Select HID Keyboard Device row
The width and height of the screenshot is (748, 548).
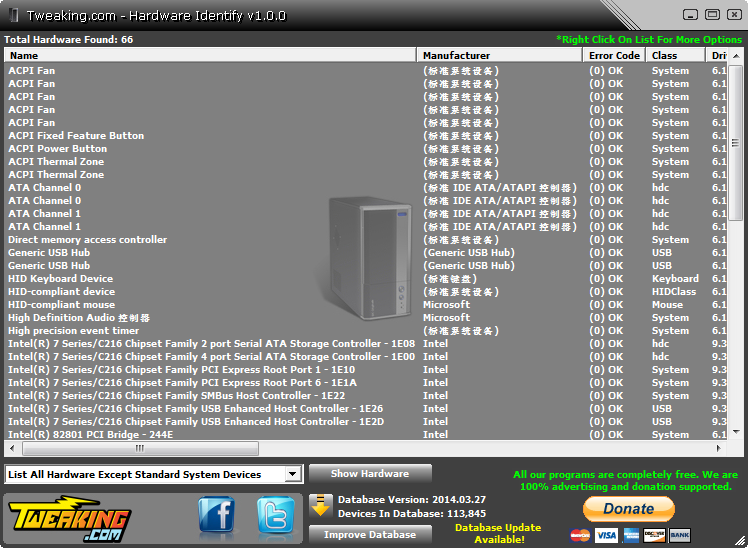367,279
